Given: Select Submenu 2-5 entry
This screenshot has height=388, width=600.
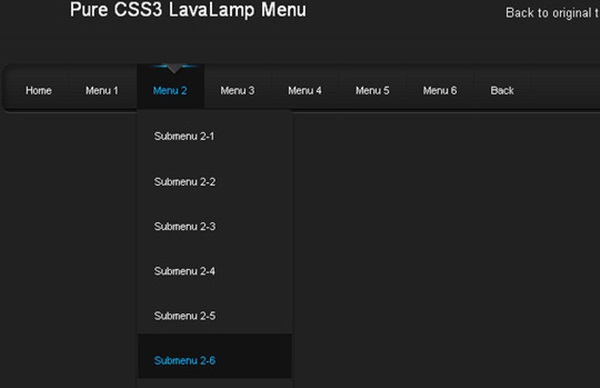Looking at the screenshot, I should pos(215,316).
